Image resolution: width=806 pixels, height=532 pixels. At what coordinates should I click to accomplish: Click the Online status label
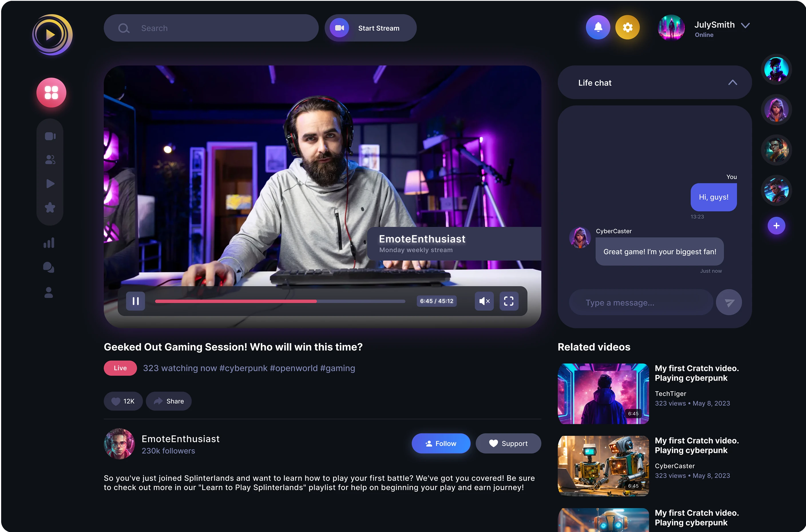[x=704, y=35]
